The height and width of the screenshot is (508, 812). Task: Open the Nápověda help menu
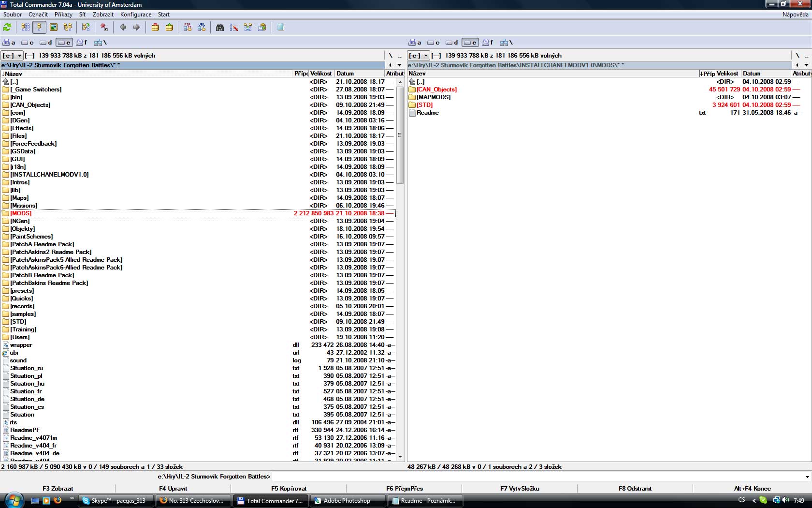(795, 15)
